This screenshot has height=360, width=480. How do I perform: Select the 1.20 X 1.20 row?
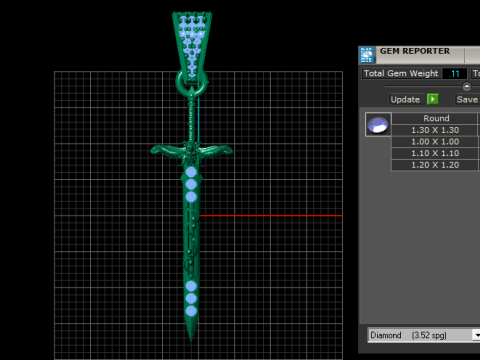click(435, 165)
